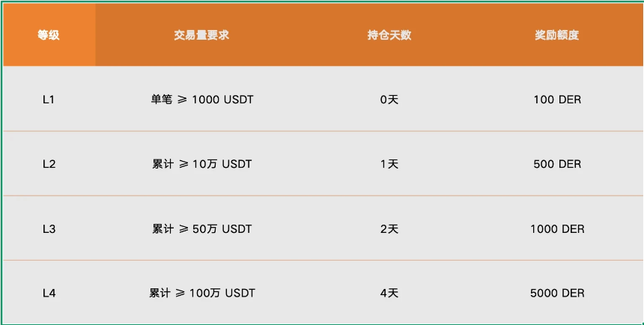Click the 单笔 ≥ 1000 USDT requirement

(x=202, y=100)
